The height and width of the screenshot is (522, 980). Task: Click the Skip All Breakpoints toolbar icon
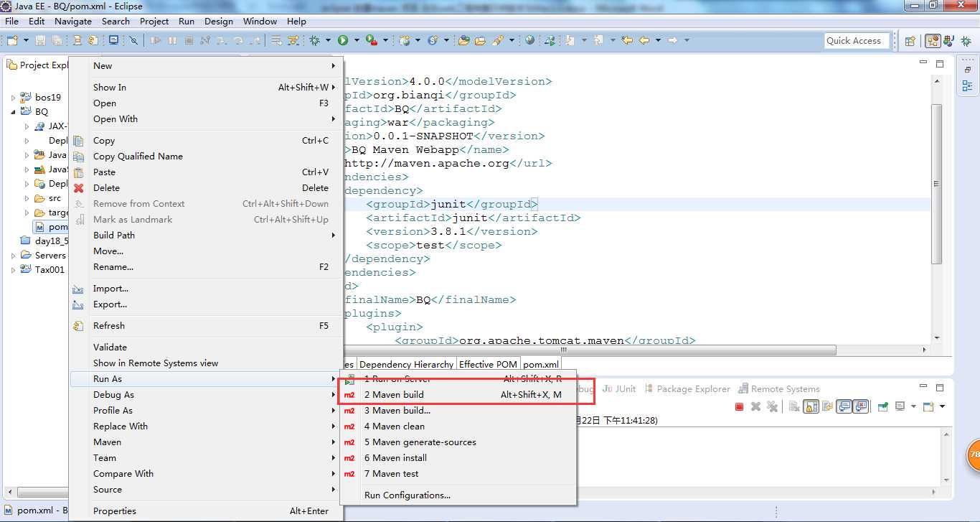click(133, 40)
